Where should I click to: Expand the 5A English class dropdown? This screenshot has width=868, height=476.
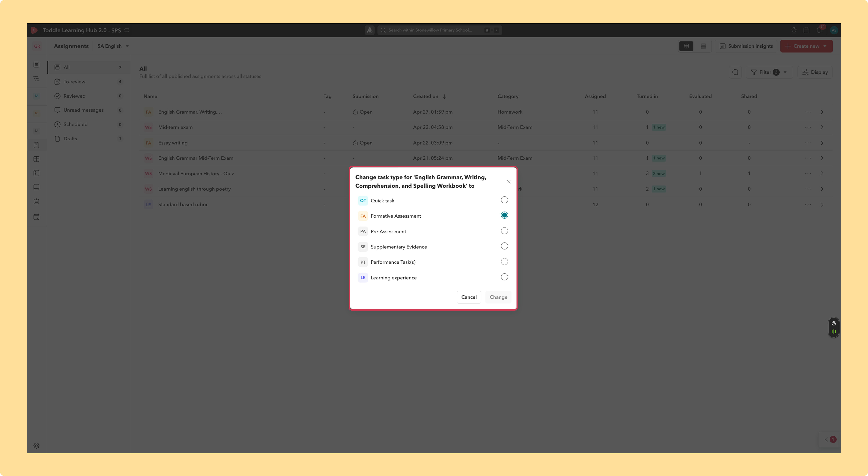pos(113,46)
